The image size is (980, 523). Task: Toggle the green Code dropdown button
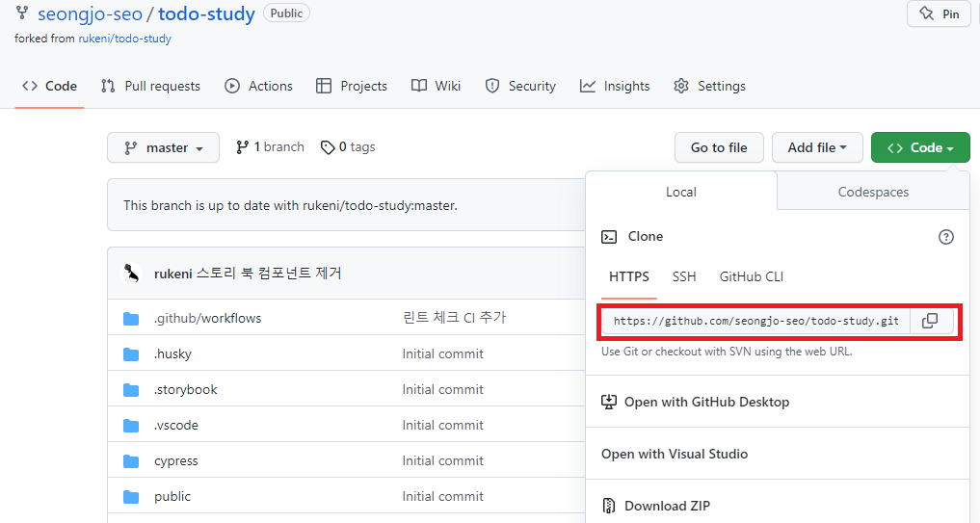pos(920,147)
